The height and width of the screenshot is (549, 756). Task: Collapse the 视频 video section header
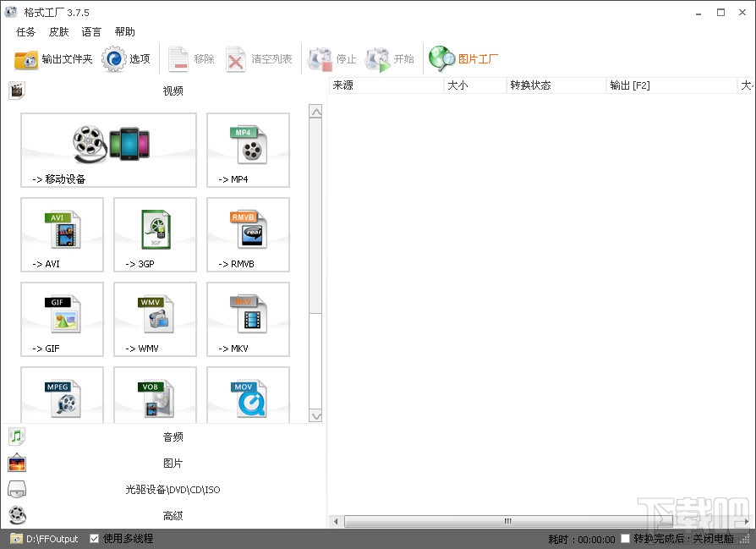(163, 91)
